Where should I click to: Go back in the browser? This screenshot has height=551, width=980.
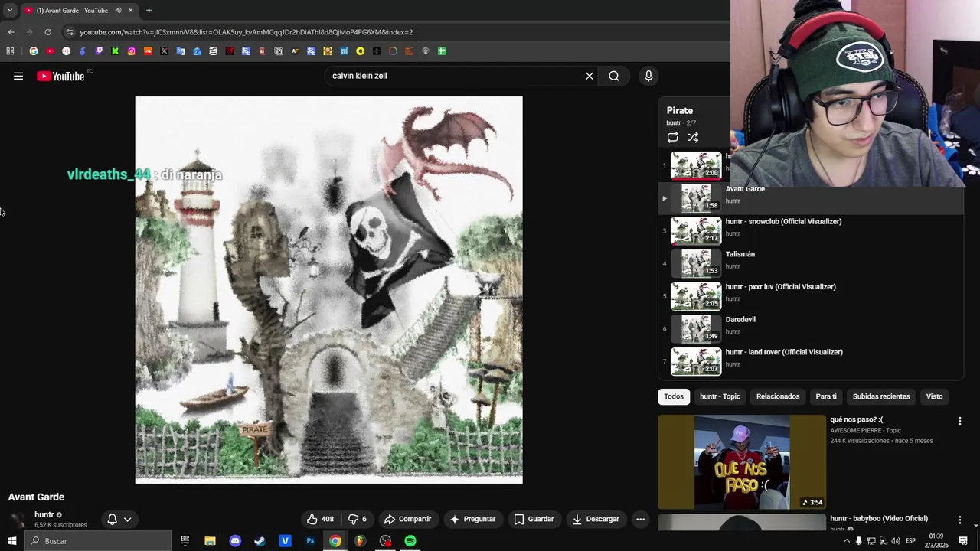[x=11, y=32]
